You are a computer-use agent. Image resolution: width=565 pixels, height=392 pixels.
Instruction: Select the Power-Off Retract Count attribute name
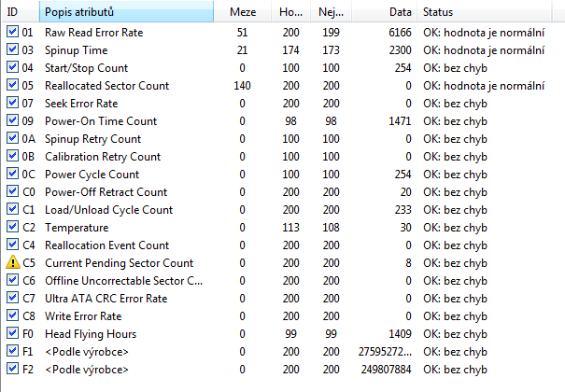106,192
